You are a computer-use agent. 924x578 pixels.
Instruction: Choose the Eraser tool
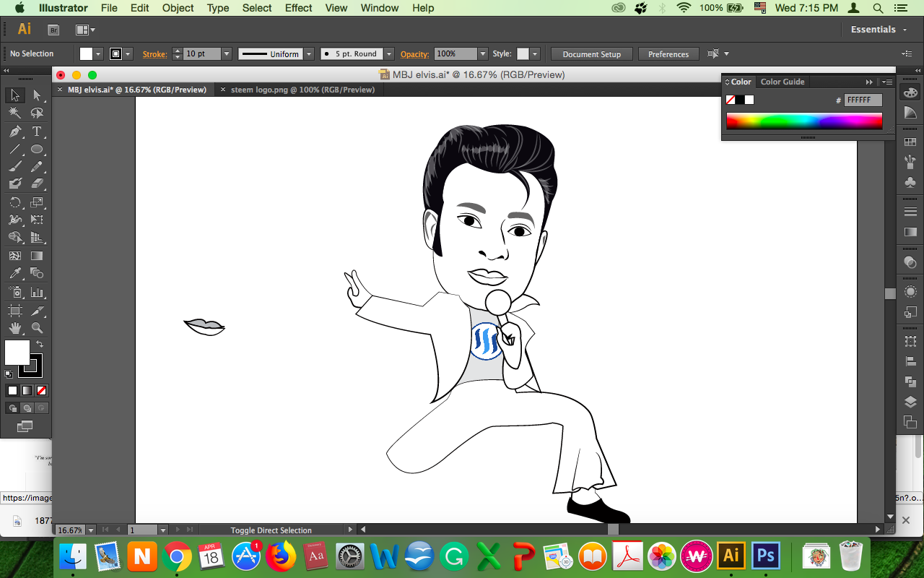37,184
